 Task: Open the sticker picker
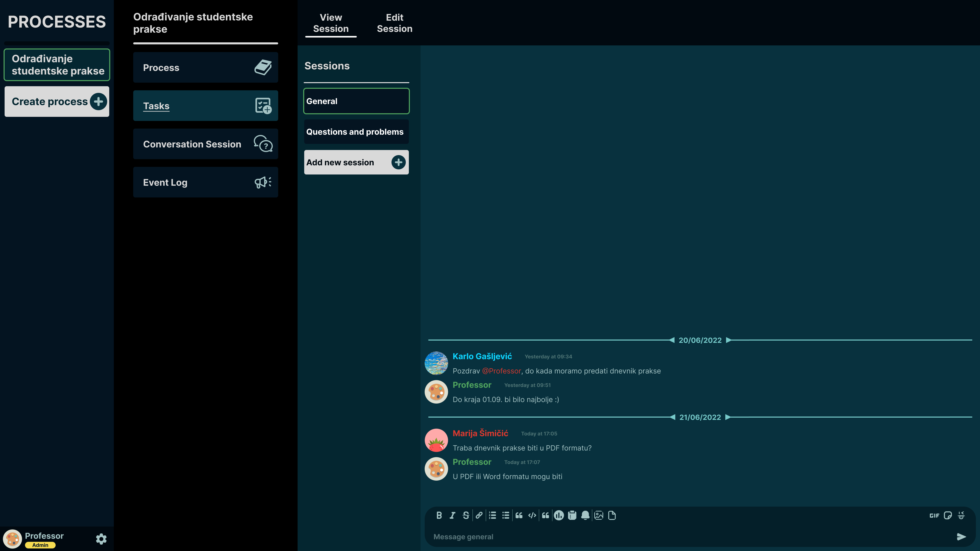948,516
